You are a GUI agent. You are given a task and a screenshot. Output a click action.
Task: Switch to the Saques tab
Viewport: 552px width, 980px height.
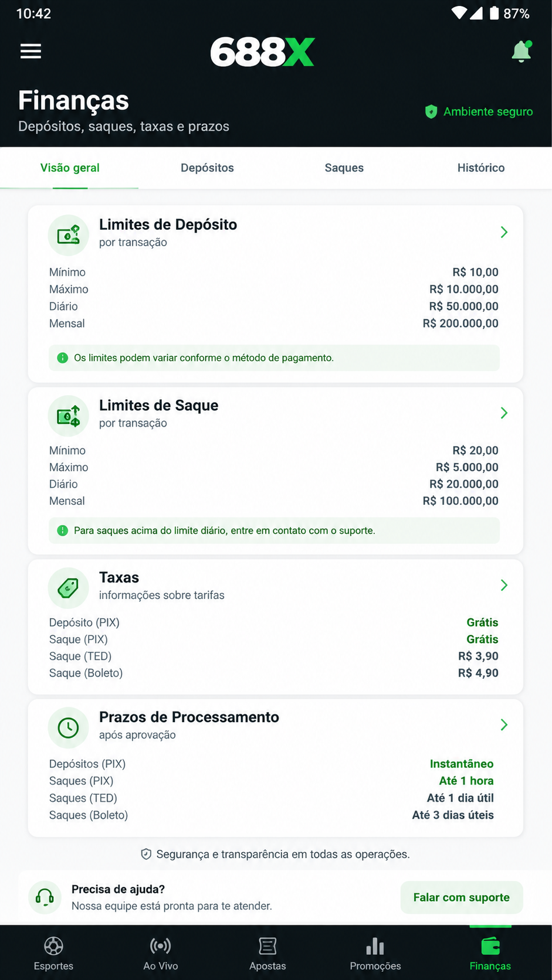point(344,168)
